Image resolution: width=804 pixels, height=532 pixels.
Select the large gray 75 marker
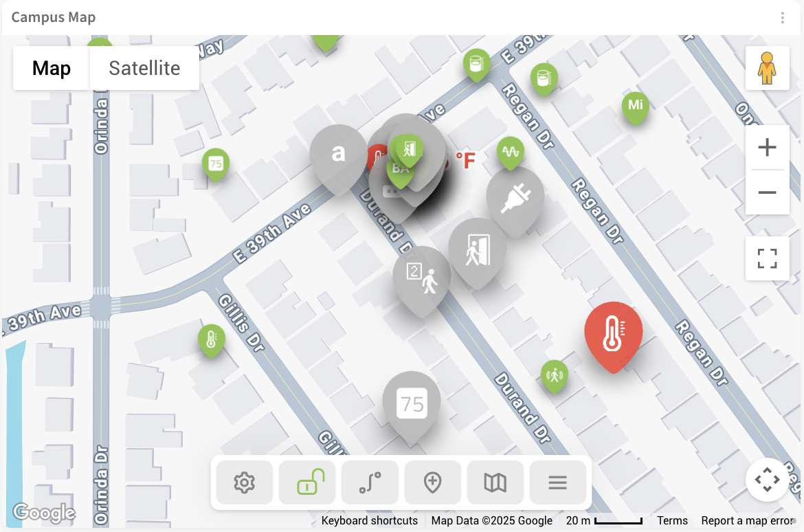point(412,404)
